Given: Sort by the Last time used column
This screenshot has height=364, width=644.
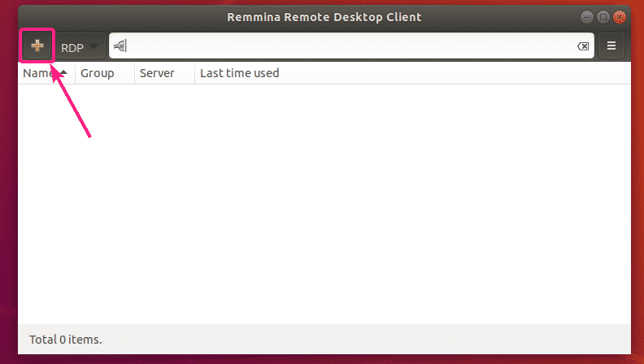Looking at the screenshot, I should coord(239,73).
